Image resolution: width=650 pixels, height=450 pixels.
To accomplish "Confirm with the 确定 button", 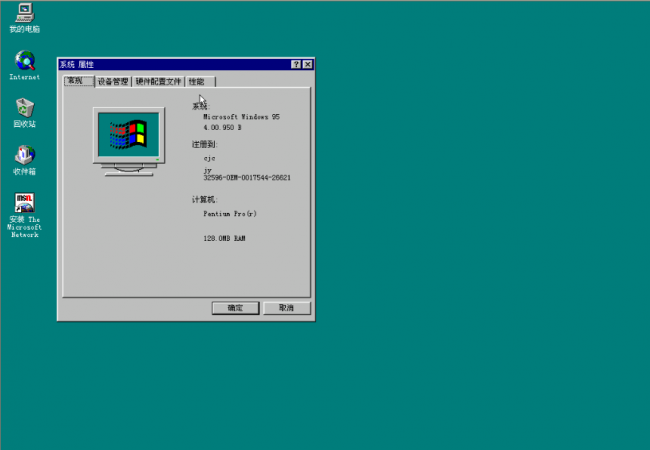I will click(235, 308).
